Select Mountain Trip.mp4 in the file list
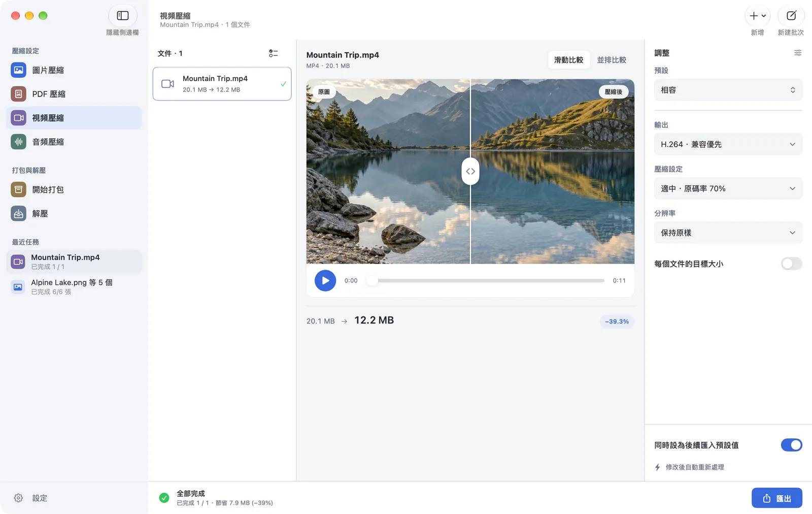The width and height of the screenshot is (812, 514). coord(222,84)
